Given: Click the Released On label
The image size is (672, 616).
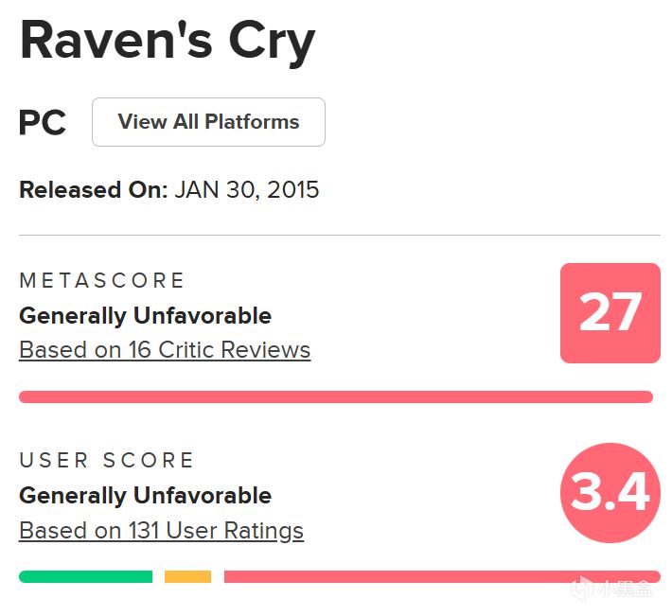Looking at the screenshot, I should (x=93, y=190).
